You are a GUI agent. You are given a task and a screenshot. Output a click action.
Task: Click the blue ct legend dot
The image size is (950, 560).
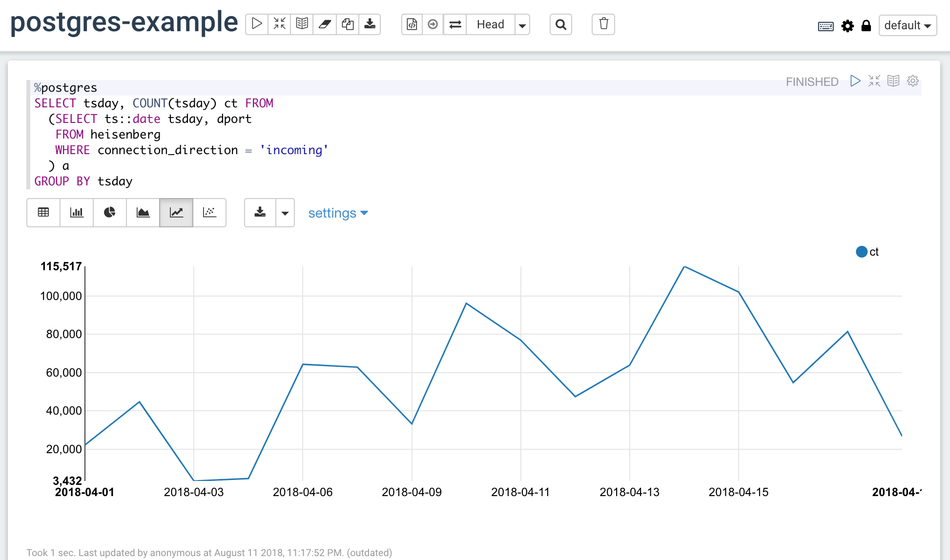point(862,252)
